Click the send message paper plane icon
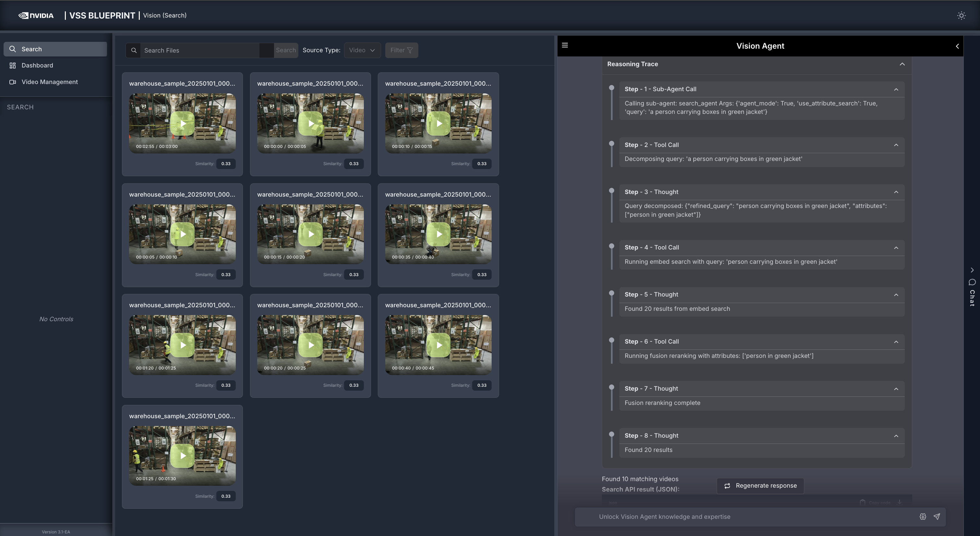This screenshot has width=980, height=536. coord(937,517)
